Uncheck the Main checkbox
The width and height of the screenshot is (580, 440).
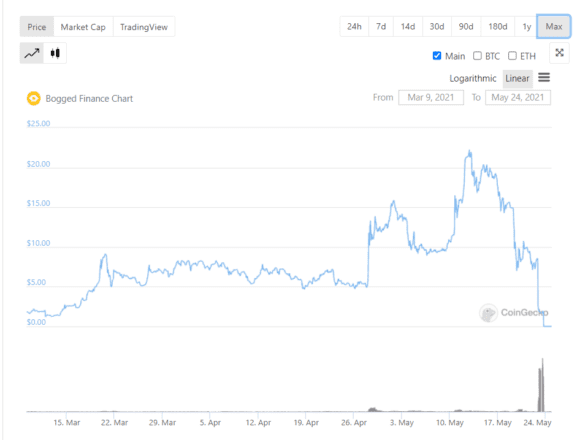point(437,56)
